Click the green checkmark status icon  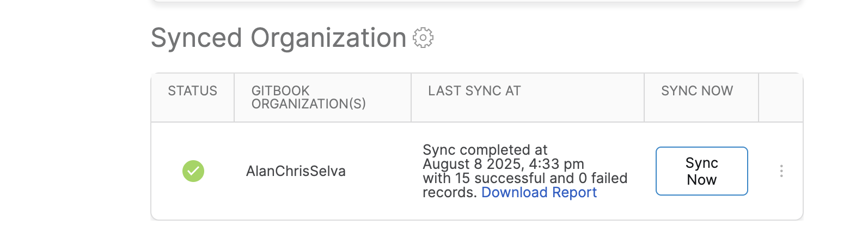tap(193, 171)
